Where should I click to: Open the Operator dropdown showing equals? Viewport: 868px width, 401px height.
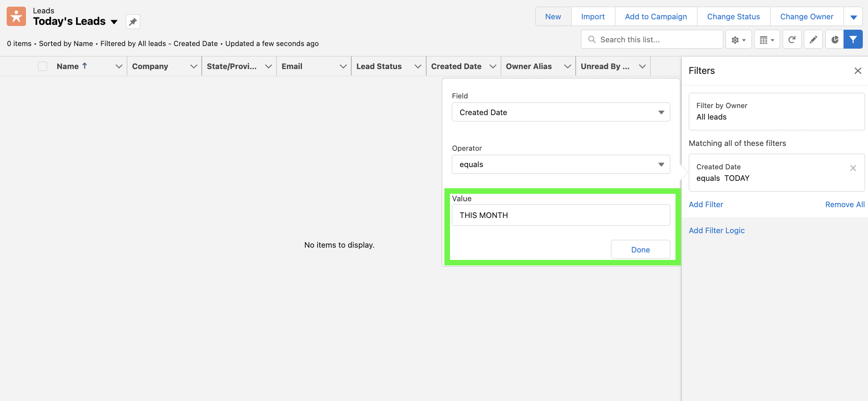click(x=561, y=164)
